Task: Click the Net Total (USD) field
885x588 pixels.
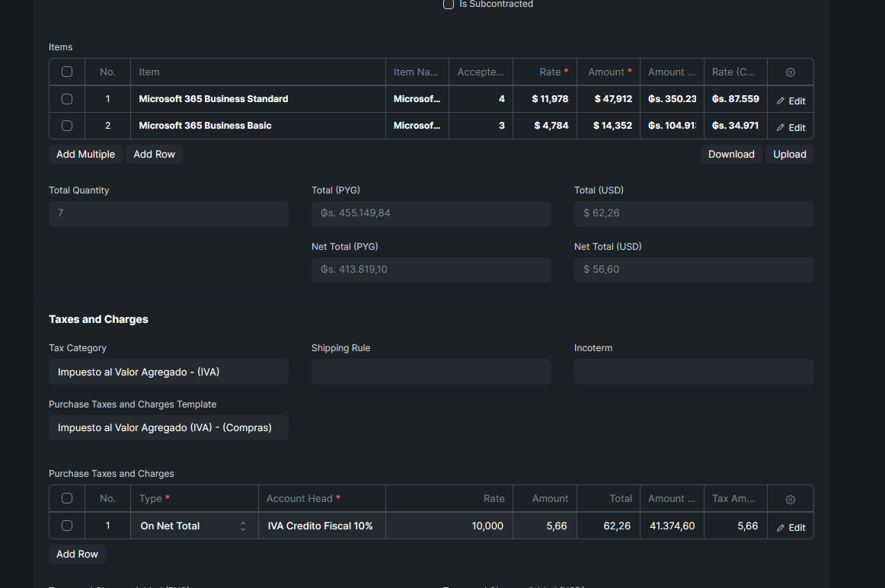Action: click(x=695, y=270)
